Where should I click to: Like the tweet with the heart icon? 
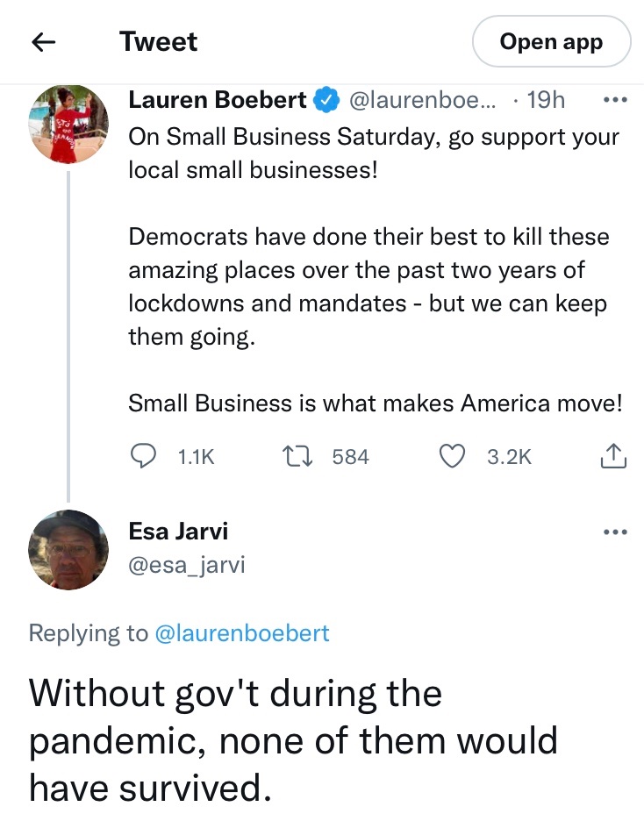point(451,456)
